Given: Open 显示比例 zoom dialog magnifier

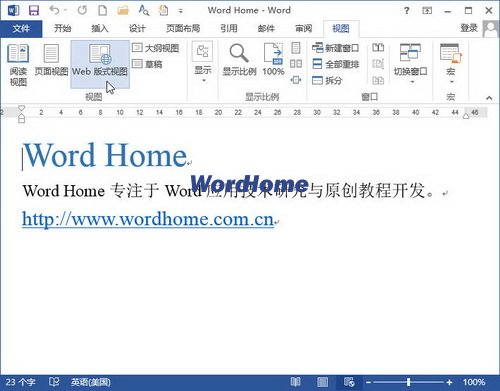Looking at the screenshot, I should pos(239,60).
